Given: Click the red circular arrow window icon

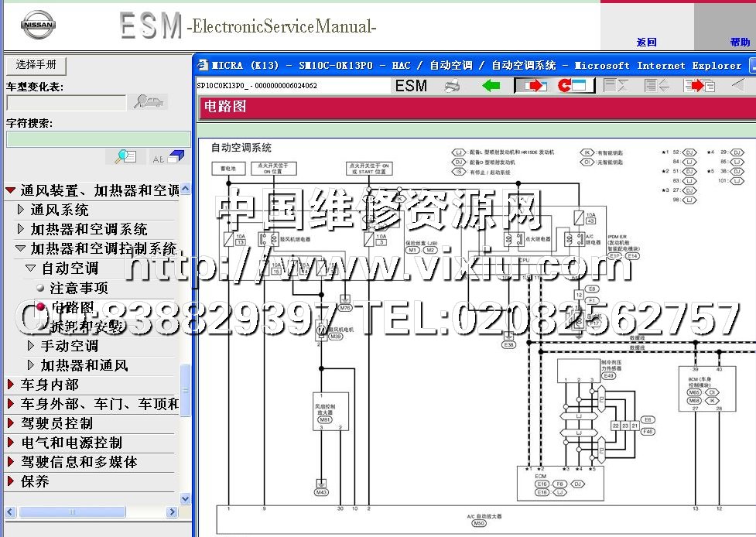Looking at the screenshot, I should [x=572, y=86].
